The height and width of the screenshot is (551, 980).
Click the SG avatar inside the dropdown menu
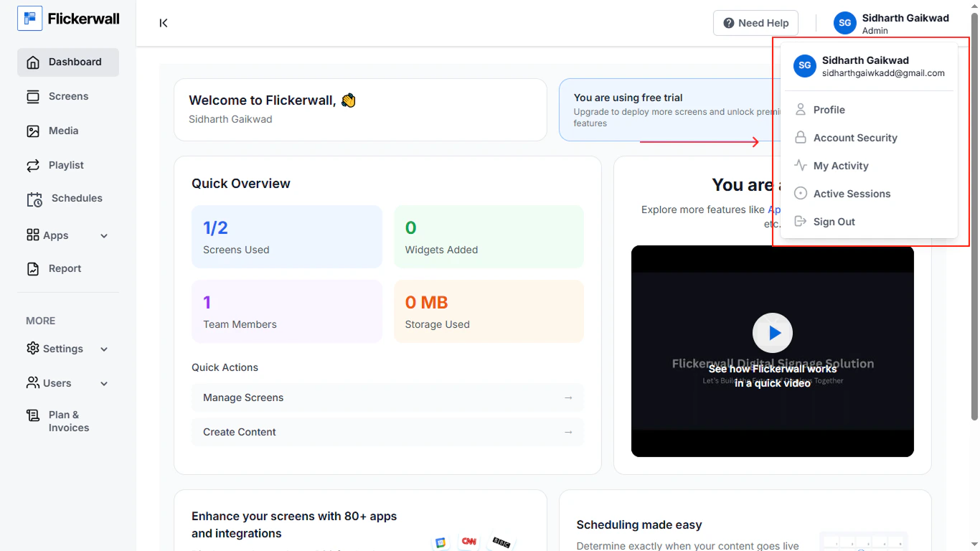(x=805, y=66)
